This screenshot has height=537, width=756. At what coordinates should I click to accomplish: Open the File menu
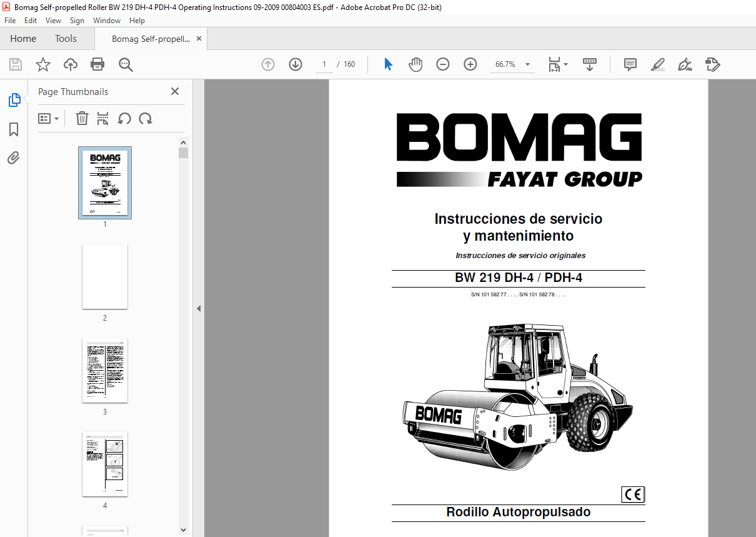pos(10,21)
